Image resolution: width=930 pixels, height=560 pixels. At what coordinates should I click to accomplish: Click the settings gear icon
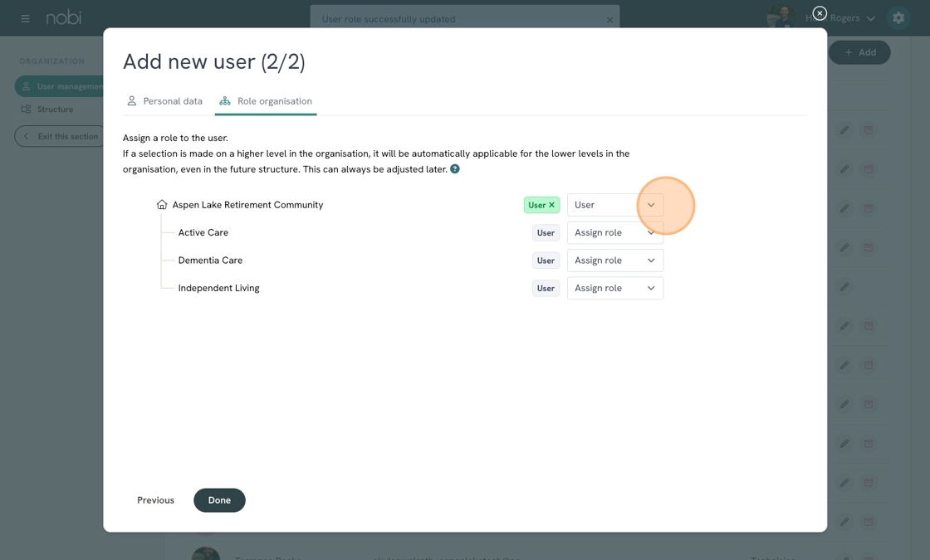(898, 18)
